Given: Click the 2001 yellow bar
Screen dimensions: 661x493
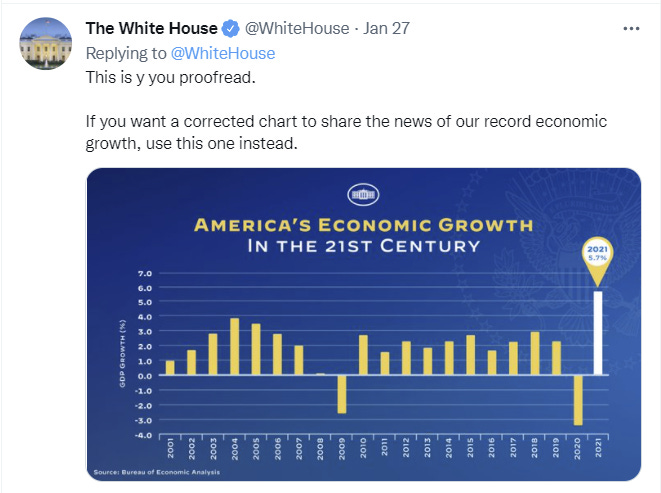Looking at the screenshot, I should click(170, 367).
